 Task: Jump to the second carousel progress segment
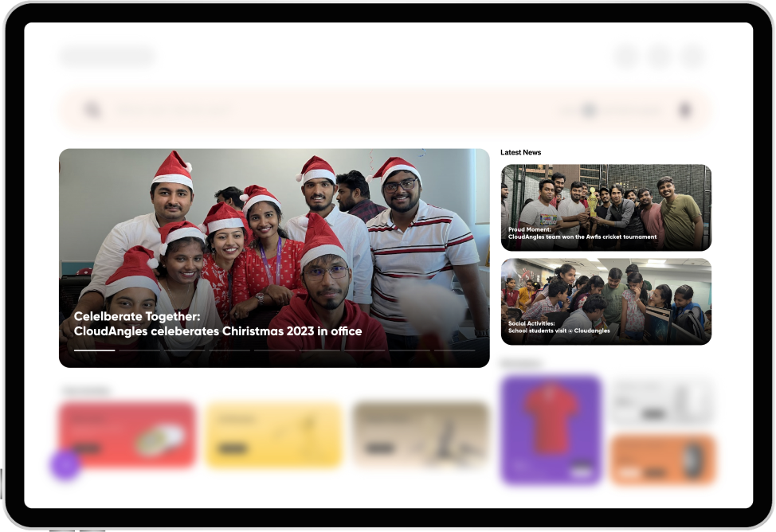139,350
